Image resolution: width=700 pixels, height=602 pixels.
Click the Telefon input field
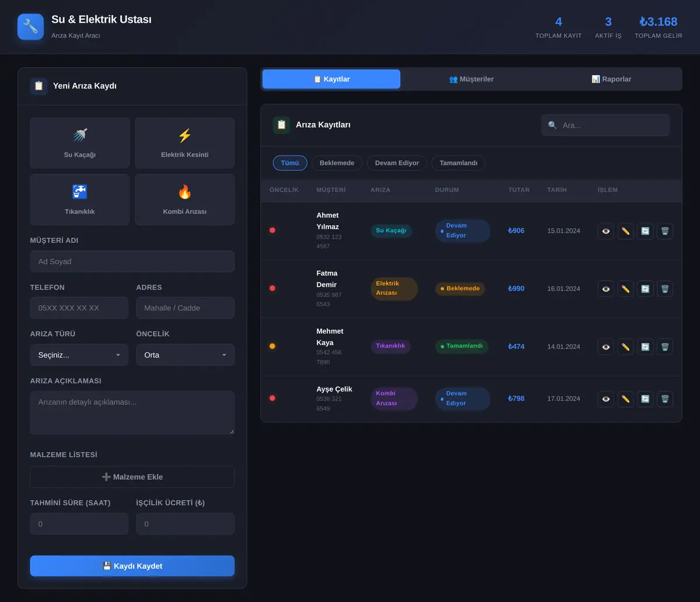point(79,308)
